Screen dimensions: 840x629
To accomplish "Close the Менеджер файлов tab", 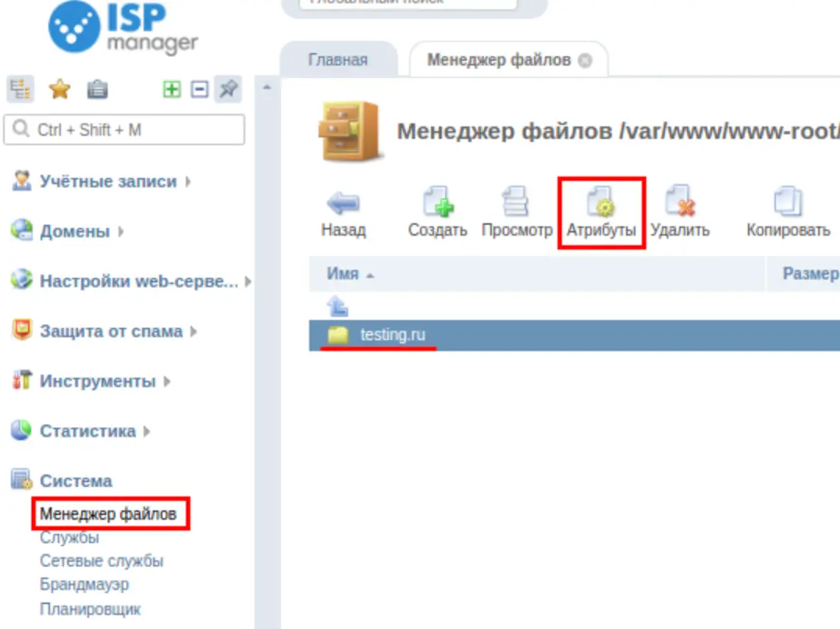I will [586, 61].
